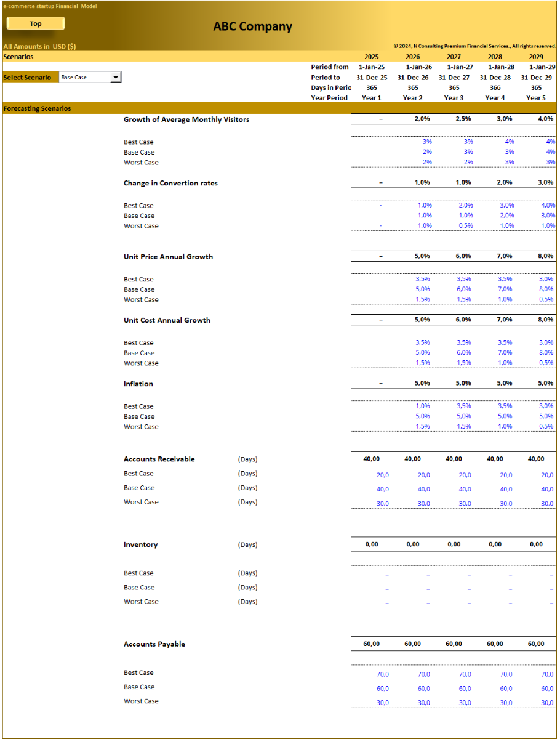The image size is (560, 739).
Task: Click the e-commerce startup Financial Model title
Action: click(x=50, y=6)
